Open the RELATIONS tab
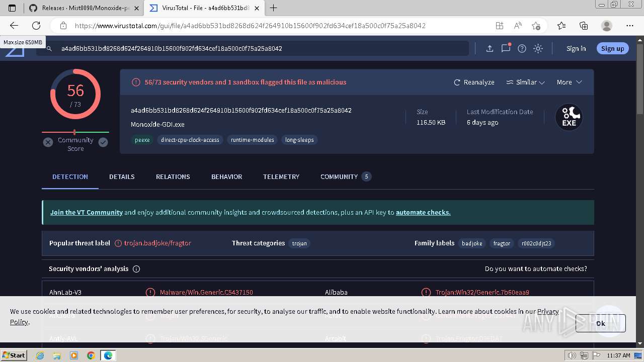The height and width of the screenshot is (362, 644). [173, 176]
